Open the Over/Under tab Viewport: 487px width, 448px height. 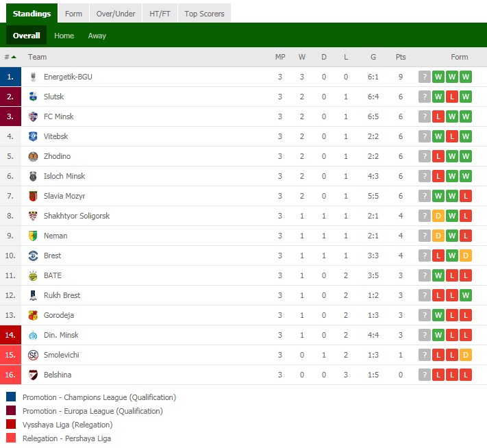click(116, 14)
